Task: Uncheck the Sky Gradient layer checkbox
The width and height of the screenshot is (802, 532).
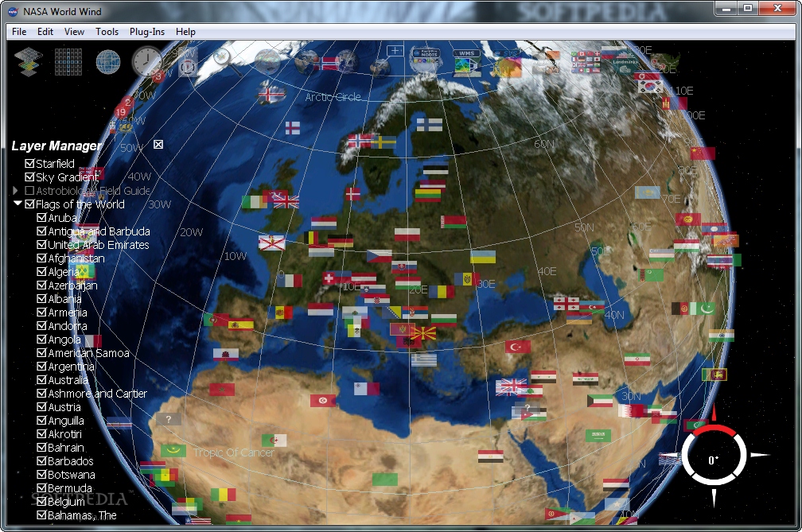Action: tap(29, 177)
